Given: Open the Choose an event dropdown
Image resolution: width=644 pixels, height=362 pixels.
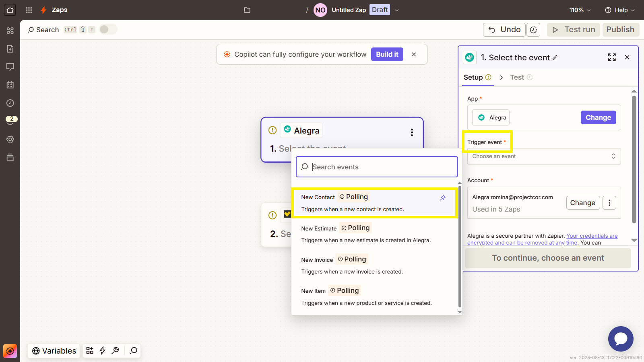Looking at the screenshot, I should click(544, 156).
